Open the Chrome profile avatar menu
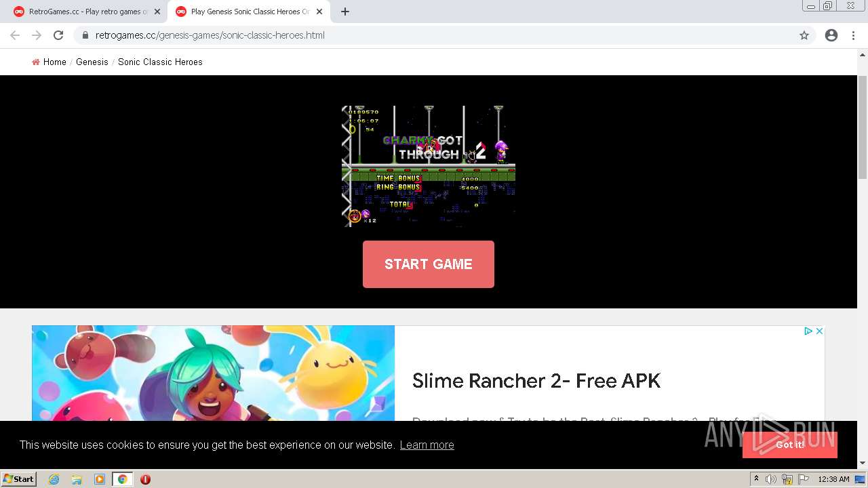The image size is (868, 488). tap(831, 35)
